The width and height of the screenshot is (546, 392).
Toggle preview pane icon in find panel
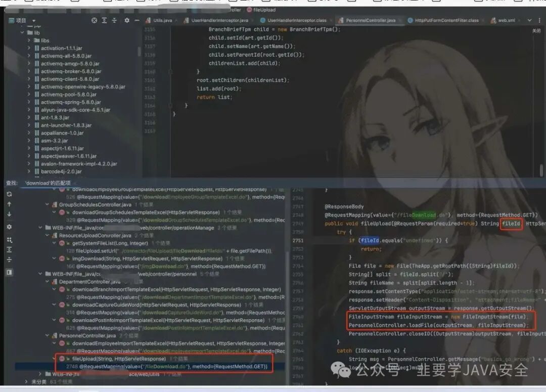coord(10,272)
